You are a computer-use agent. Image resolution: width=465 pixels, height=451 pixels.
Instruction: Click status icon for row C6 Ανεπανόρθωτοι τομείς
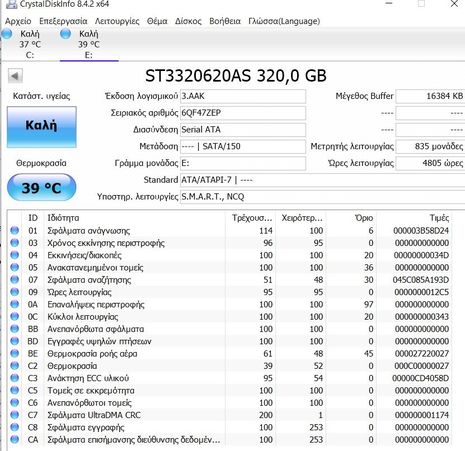coord(14,403)
